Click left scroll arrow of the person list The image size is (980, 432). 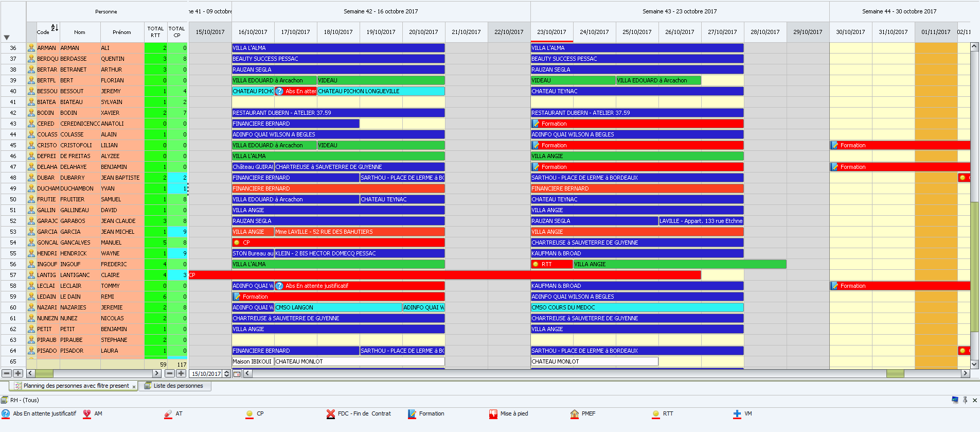[31, 373]
